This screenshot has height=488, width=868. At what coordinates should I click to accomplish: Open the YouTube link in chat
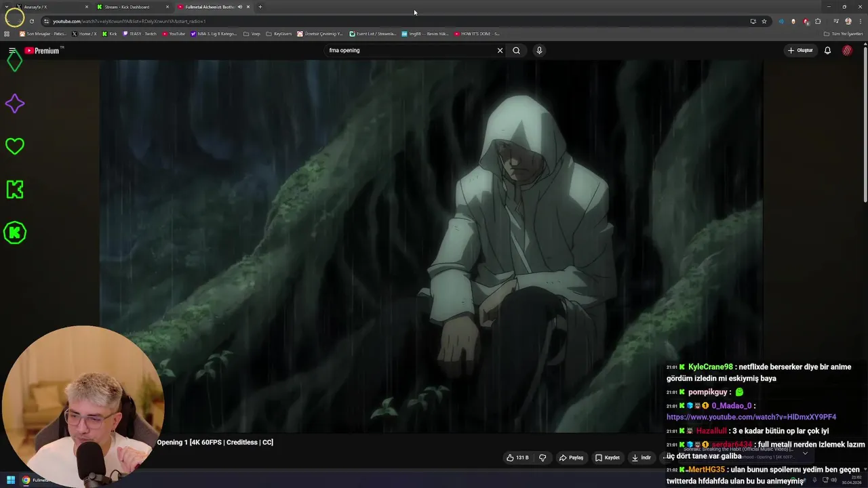(751, 417)
